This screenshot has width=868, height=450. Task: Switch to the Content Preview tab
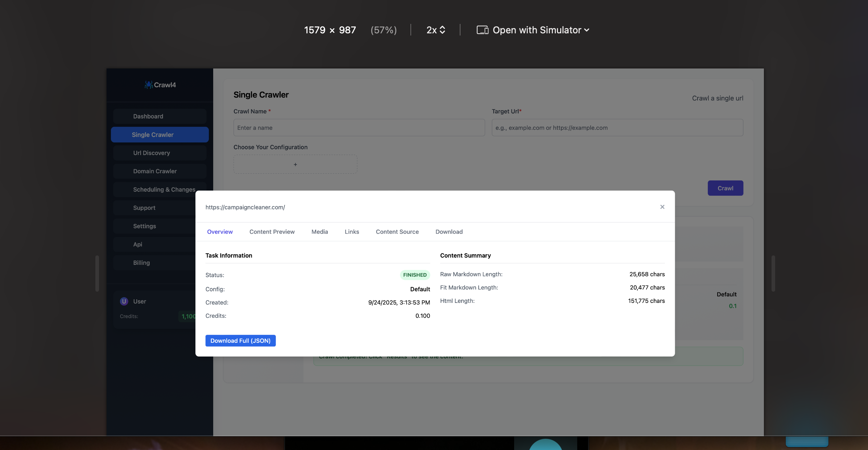(x=272, y=232)
